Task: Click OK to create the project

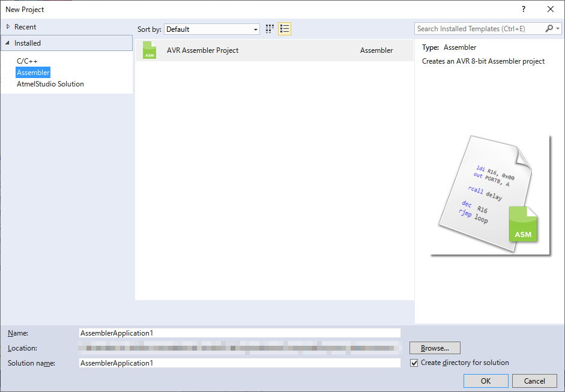Action: tap(486, 381)
